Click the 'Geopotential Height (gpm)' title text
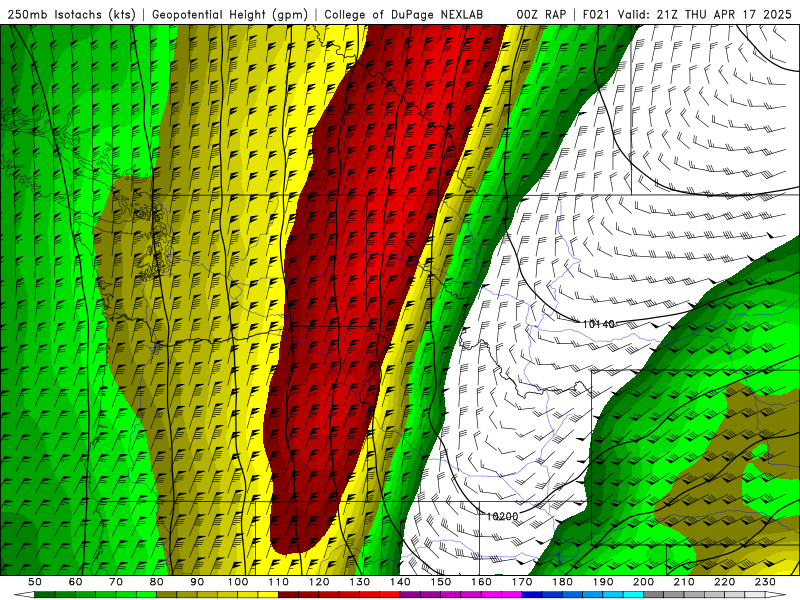This screenshot has width=800, height=600. (x=230, y=14)
